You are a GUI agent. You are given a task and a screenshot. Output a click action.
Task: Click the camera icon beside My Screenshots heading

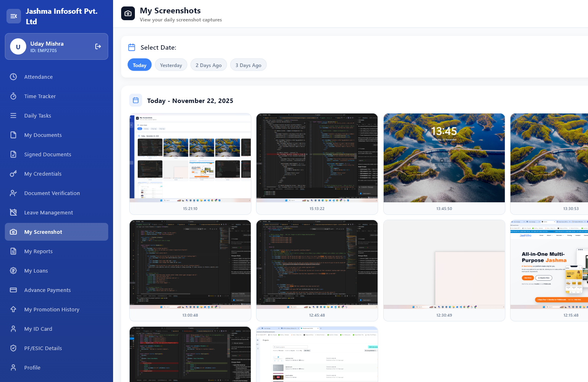pos(128,13)
